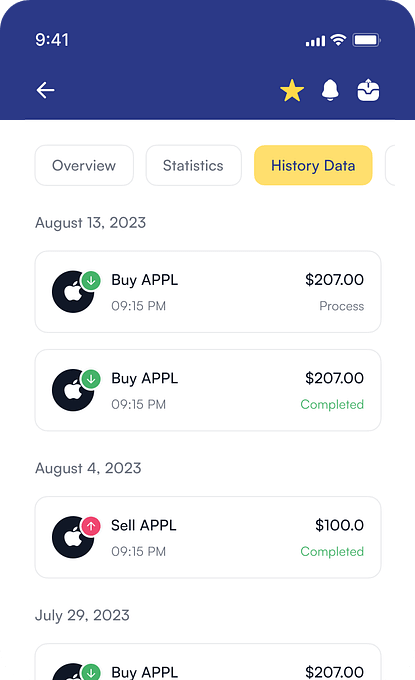Tap the partially hidden tab after History Data

(390, 165)
